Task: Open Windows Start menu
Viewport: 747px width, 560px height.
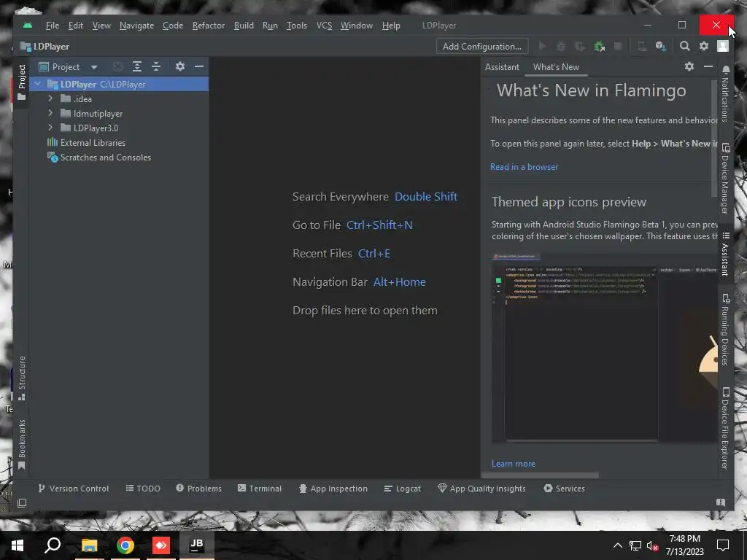Action: coord(18,545)
